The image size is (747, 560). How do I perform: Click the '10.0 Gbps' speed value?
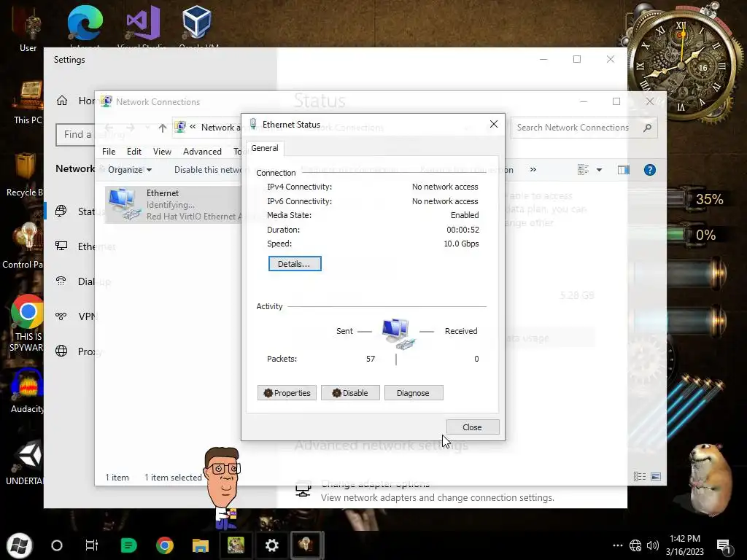461,244
